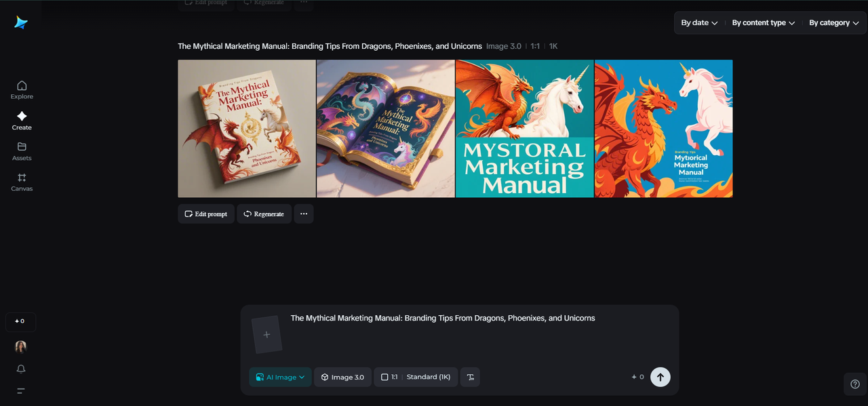Open Explore from the left sidebar
This screenshot has height=406, width=868.
click(21, 89)
